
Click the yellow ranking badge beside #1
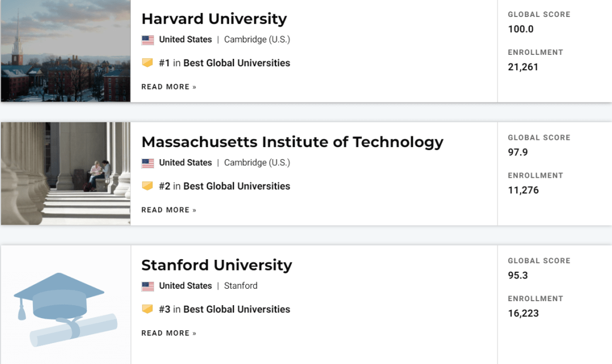147,63
